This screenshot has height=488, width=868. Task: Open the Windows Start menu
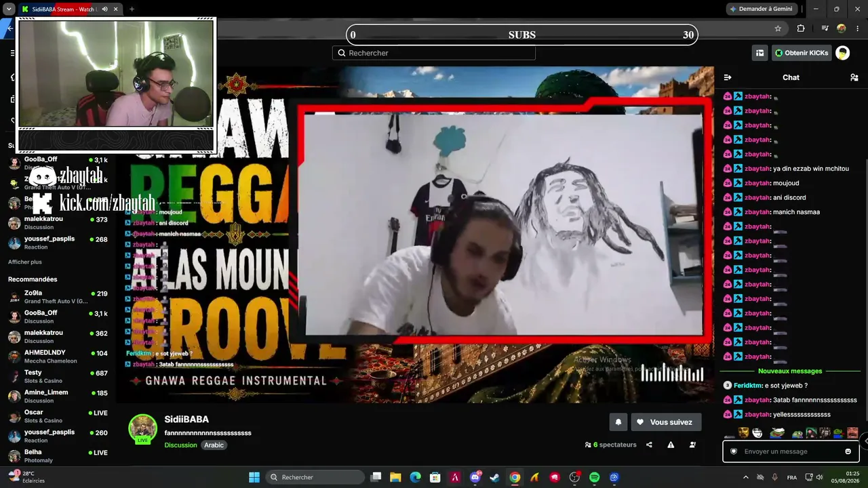click(254, 477)
